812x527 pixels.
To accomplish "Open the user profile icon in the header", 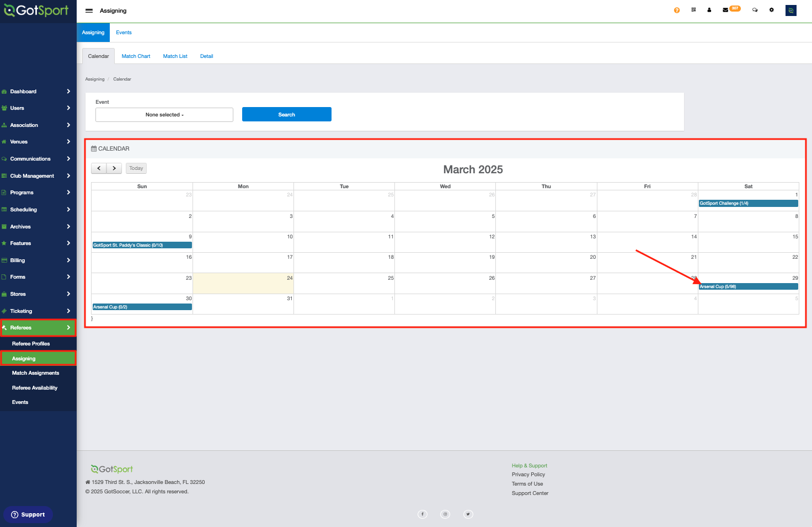I will [x=709, y=10].
